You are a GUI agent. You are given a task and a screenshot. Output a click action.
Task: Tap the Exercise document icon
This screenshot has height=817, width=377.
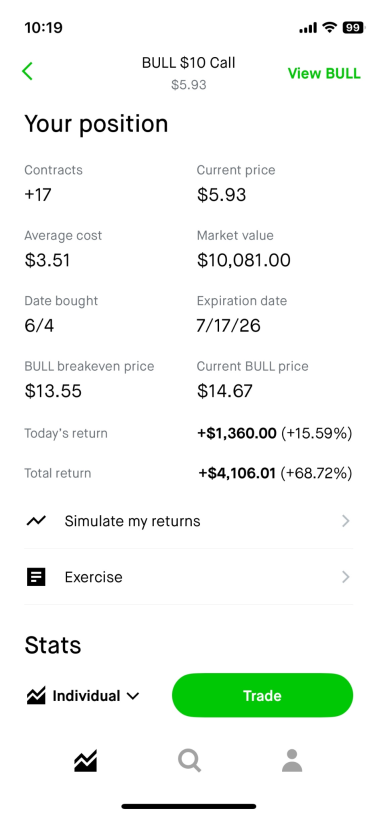pos(36,577)
